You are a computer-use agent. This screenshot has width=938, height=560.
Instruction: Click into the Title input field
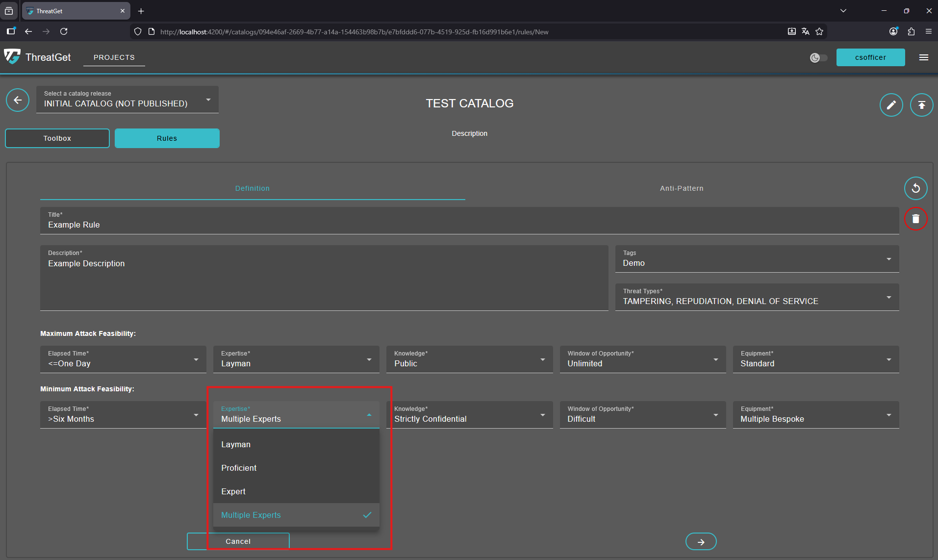tap(469, 225)
